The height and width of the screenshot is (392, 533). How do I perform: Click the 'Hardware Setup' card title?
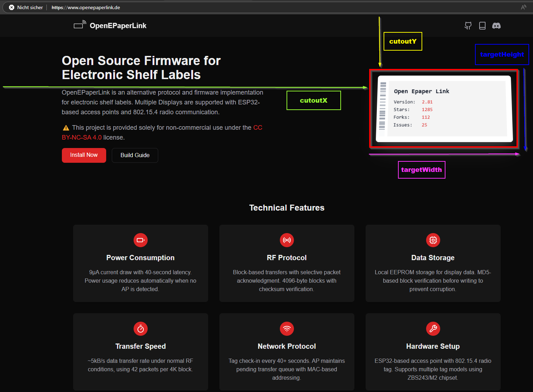point(433,346)
